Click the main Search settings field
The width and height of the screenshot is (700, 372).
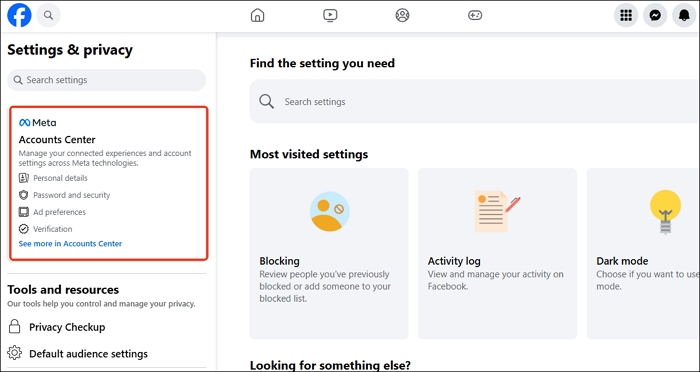(x=475, y=101)
